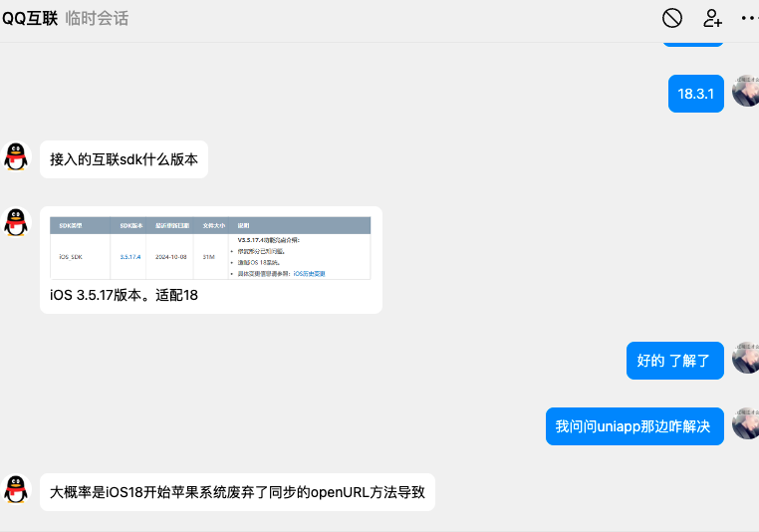Click the block user icon in header

click(672, 18)
